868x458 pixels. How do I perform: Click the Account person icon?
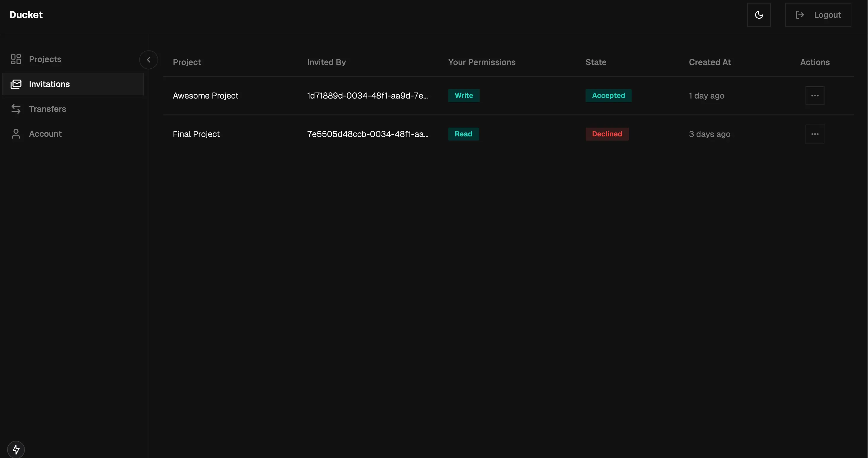pos(16,134)
